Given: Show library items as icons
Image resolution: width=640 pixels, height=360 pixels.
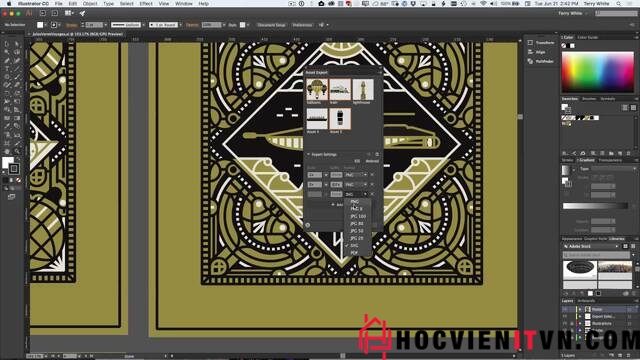Looking at the screenshot, I should 625,247.
